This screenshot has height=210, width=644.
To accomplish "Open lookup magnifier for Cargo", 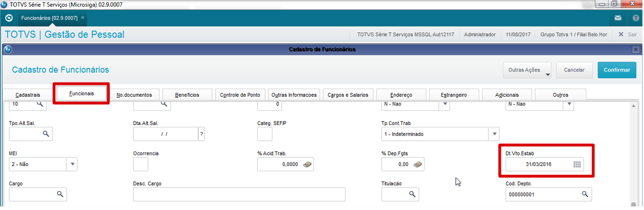I will [x=61, y=195].
